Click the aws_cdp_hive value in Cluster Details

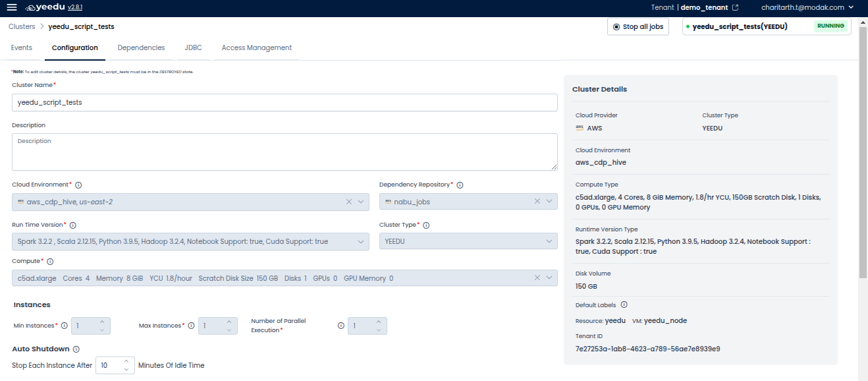click(x=601, y=162)
